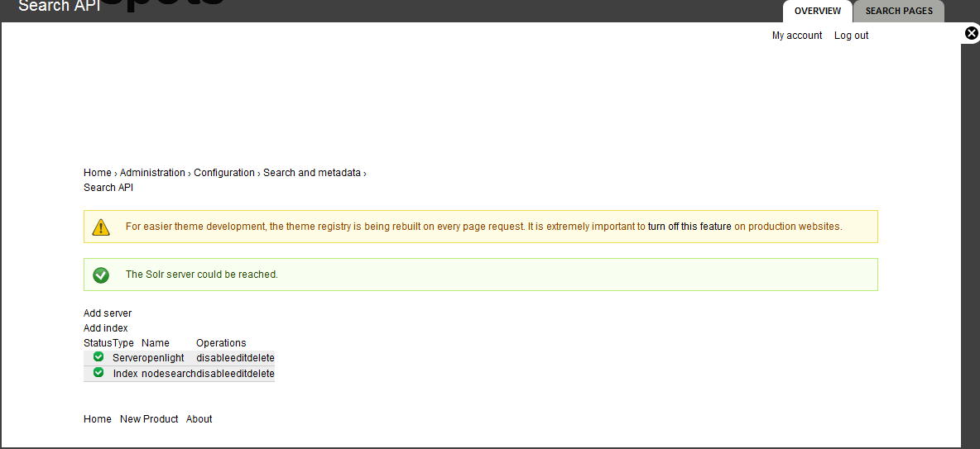Click the 'Search API' text under the breadcrumb
The width and height of the screenshot is (980, 449).
pos(108,188)
